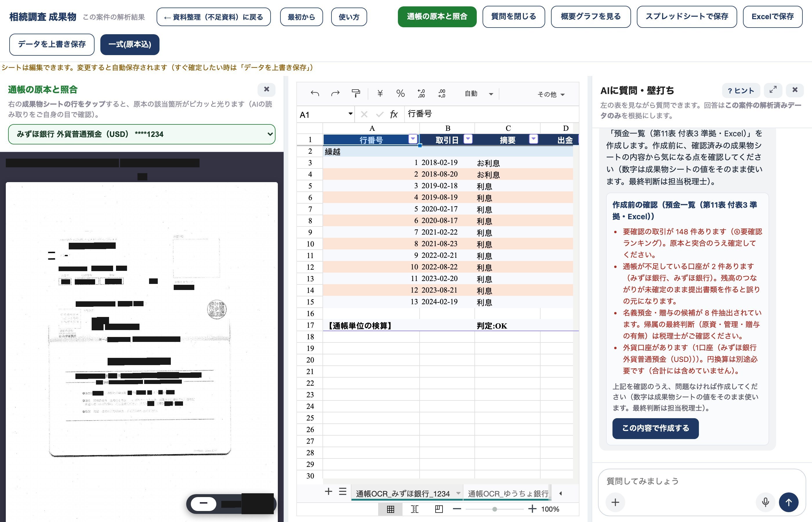Send question with arrow button
812x522 pixels.
[x=789, y=502]
